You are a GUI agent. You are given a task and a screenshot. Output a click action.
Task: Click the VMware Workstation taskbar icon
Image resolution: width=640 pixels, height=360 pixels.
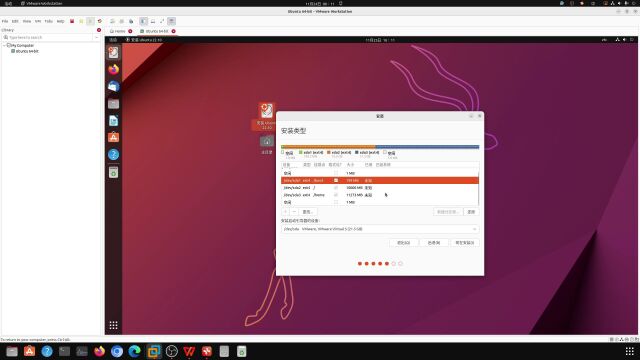pyautogui.click(x=154, y=351)
